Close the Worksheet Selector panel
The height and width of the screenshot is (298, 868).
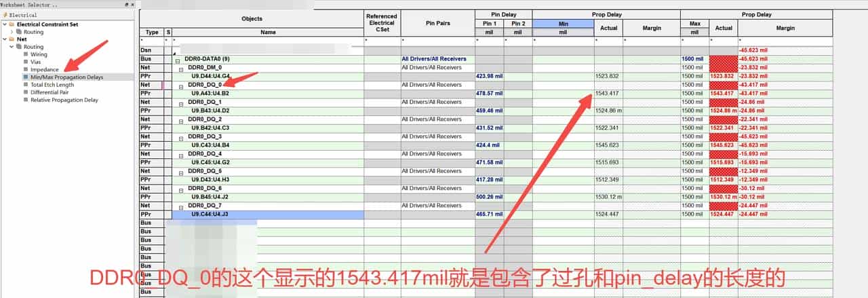(x=133, y=4)
